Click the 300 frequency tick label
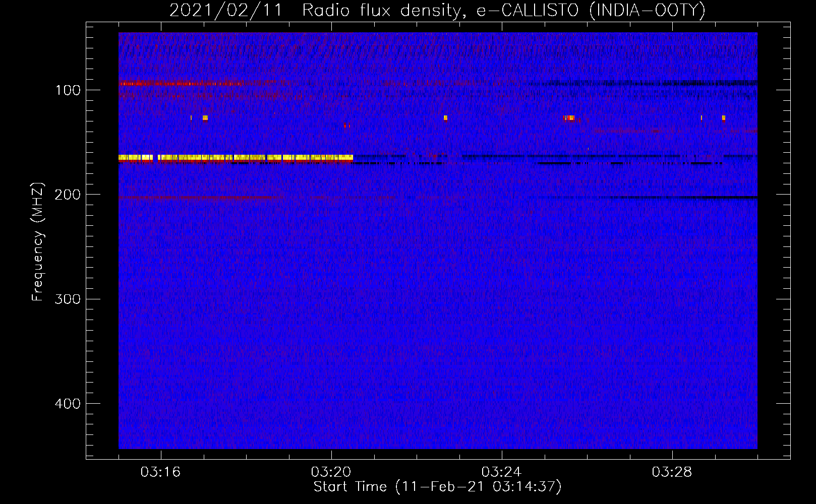 (x=68, y=299)
